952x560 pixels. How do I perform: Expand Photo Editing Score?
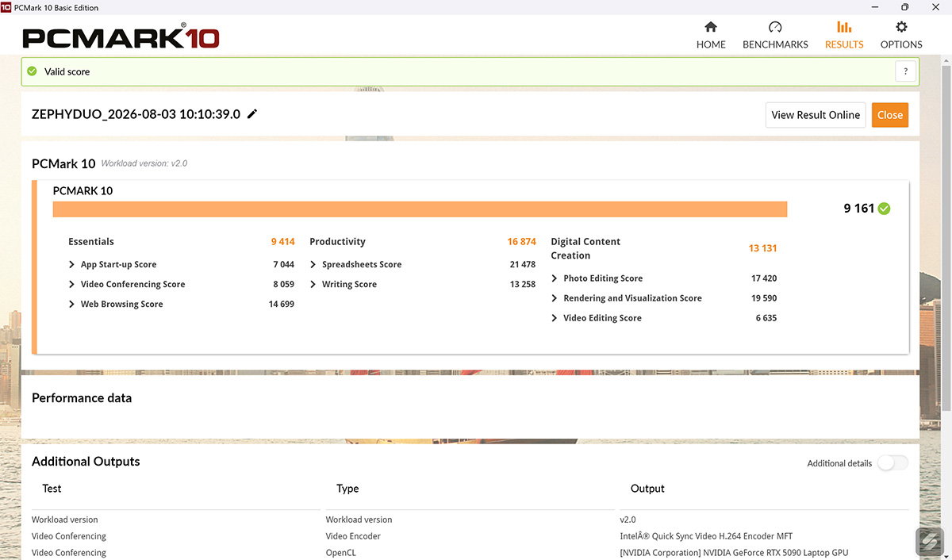pos(555,278)
